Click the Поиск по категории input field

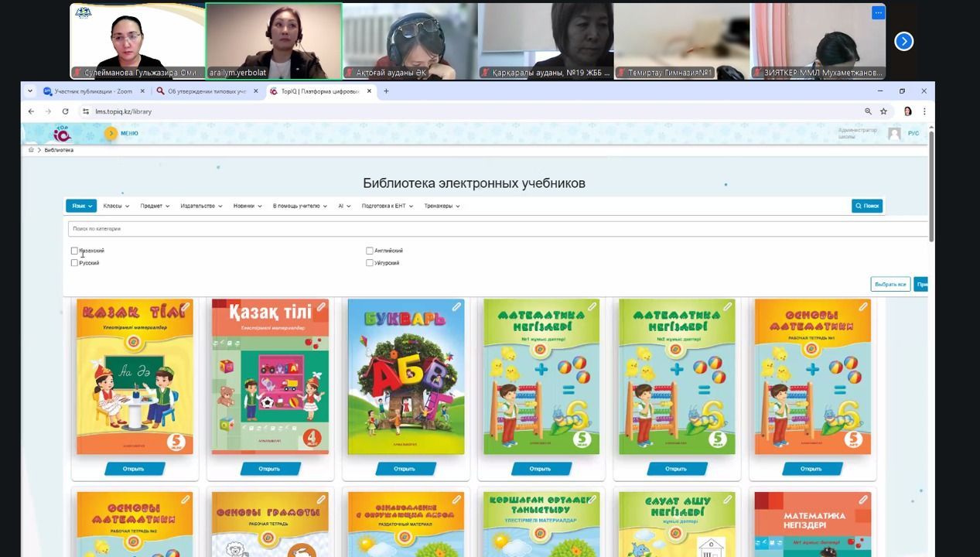point(495,229)
